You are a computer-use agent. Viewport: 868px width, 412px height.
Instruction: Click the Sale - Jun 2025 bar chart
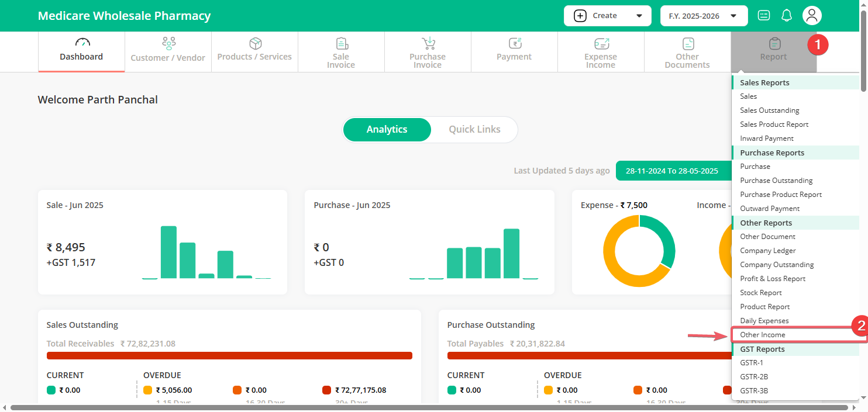pos(206,252)
